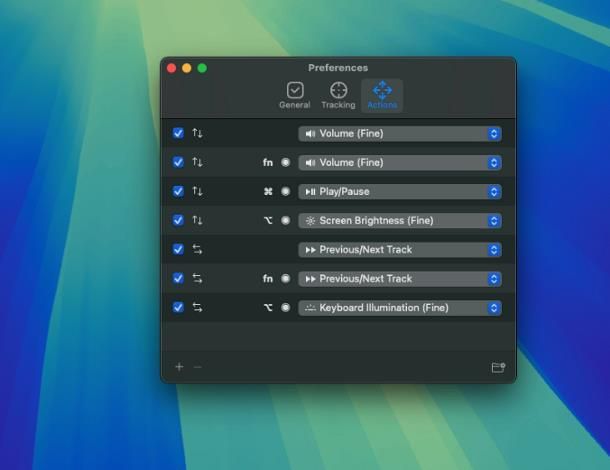Toggle checkbox for fn Volume (Fine) row
The height and width of the screenshot is (470, 610).
pyautogui.click(x=178, y=162)
